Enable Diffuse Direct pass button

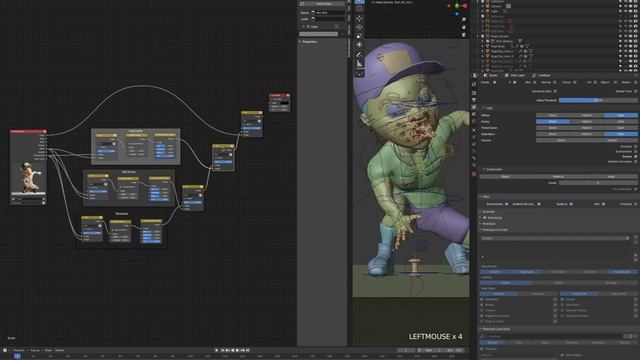click(553, 116)
